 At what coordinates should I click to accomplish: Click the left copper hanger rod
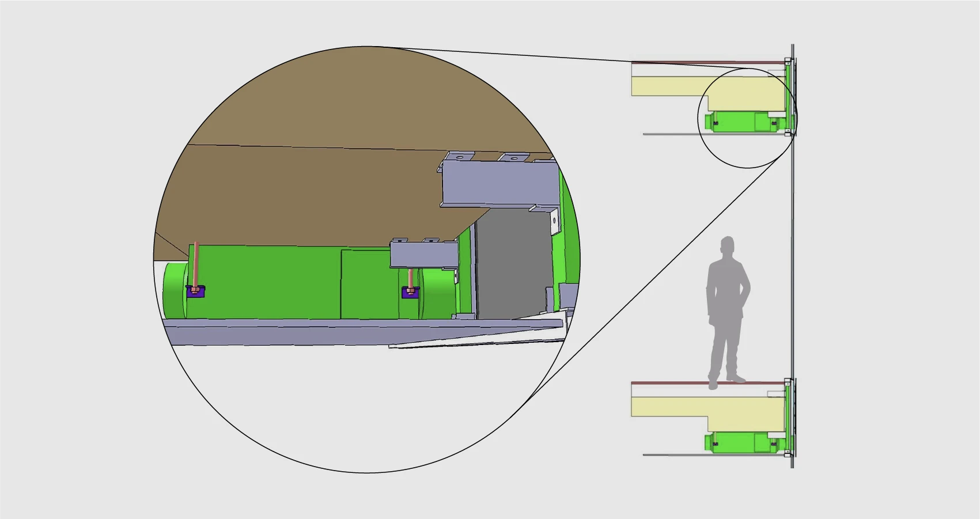196,263
